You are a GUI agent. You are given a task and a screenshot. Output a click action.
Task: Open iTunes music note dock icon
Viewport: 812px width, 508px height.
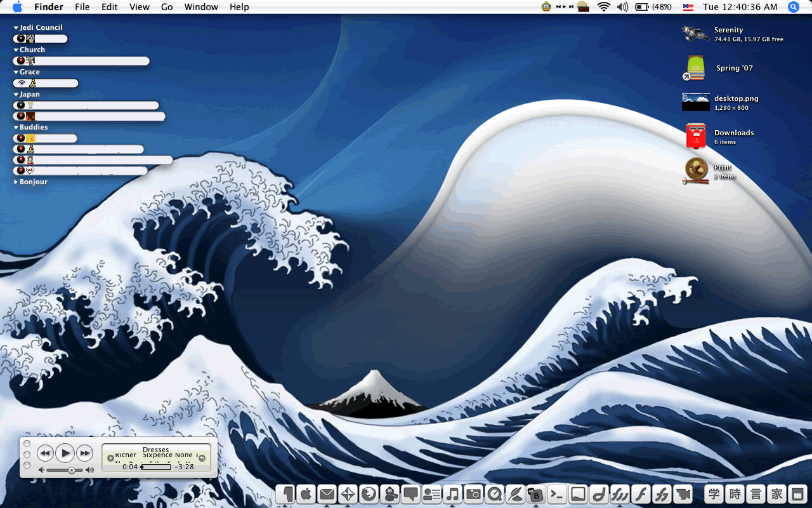click(452, 493)
